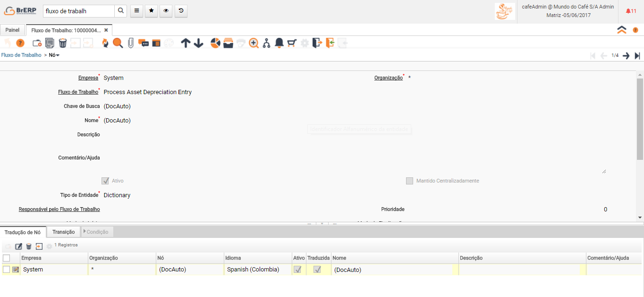Image resolution: width=644 pixels, height=297 pixels.
Task: Click the Organização field label
Action: [x=389, y=78]
